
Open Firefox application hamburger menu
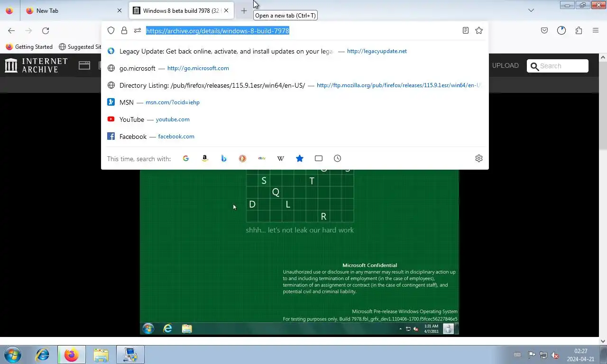pyautogui.click(x=596, y=30)
